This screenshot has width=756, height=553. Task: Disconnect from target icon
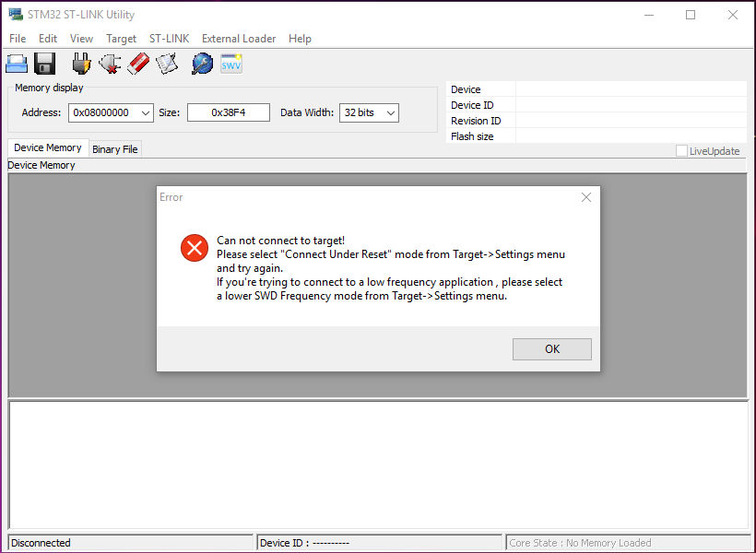click(110, 64)
